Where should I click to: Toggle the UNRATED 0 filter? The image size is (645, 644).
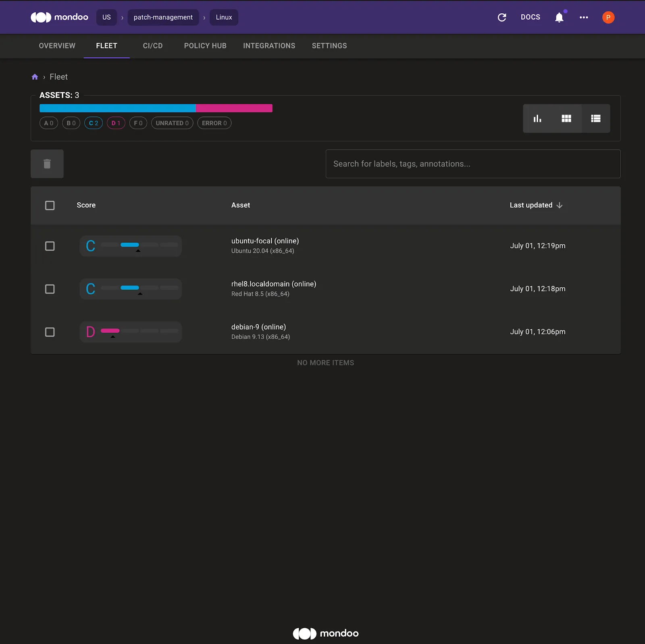tap(172, 123)
